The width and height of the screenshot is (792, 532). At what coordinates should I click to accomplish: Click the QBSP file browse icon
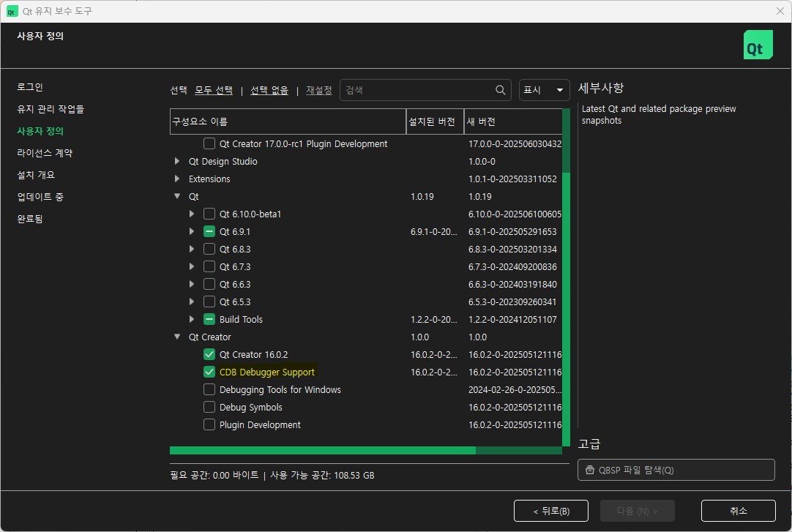[589, 470]
